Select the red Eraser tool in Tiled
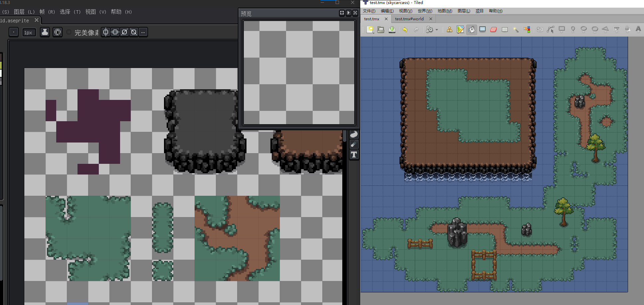The width and height of the screenshot is (644, 305). pos(494,30)
